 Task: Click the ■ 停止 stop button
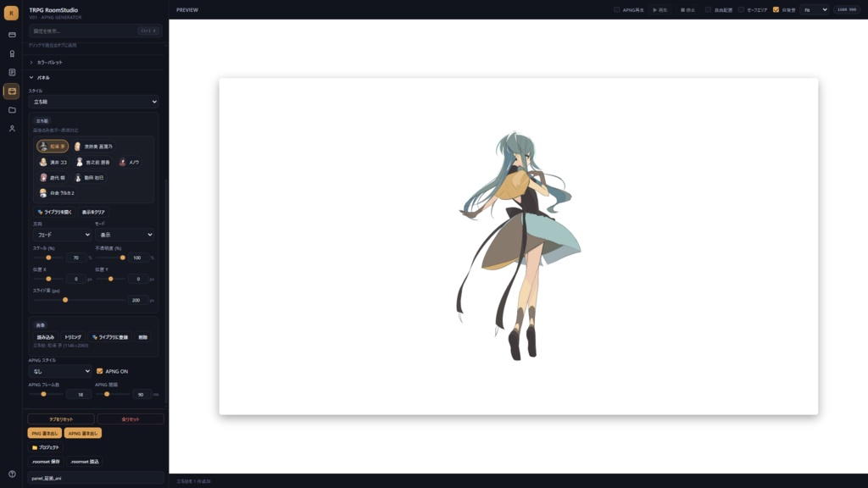687,10
